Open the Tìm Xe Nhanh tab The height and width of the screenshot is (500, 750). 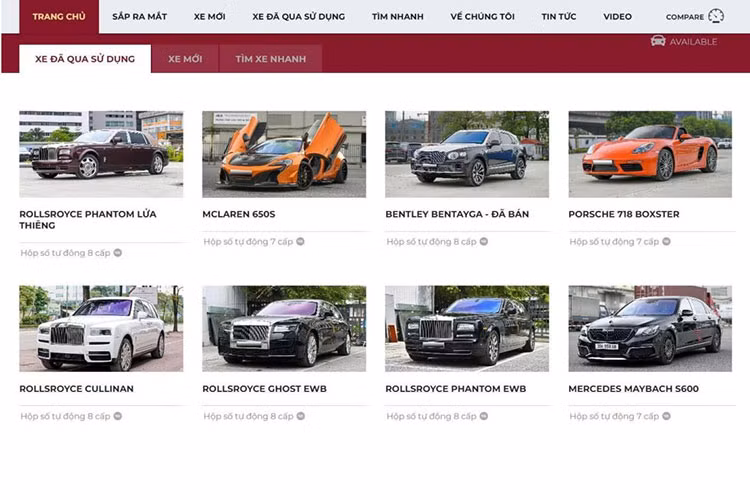tap(271, 59)
